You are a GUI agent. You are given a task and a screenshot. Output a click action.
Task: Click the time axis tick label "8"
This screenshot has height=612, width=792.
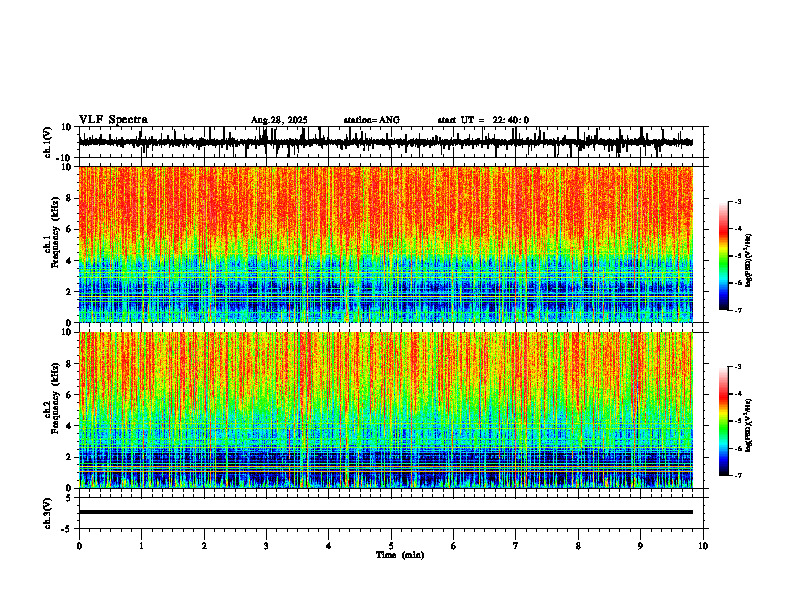pos(578,546)
